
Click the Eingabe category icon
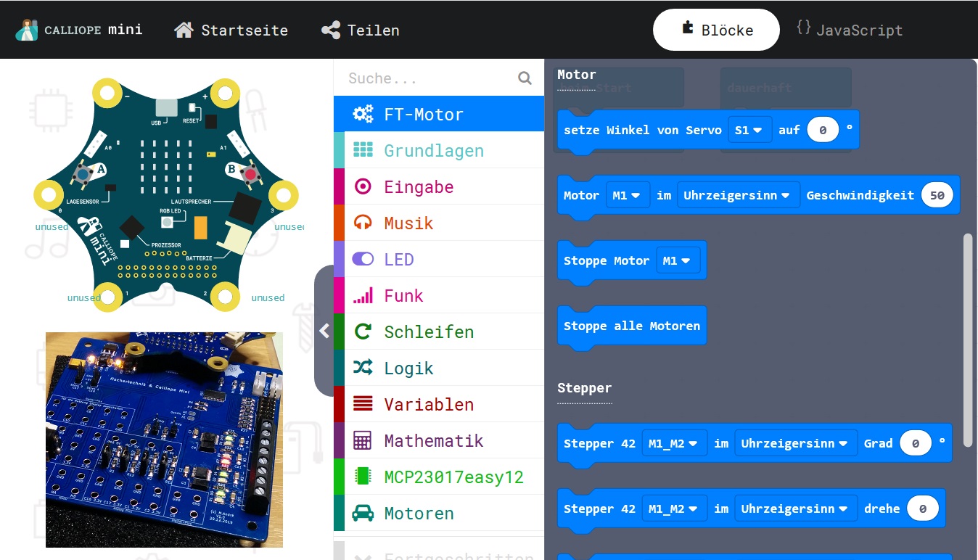click(363, 186)
